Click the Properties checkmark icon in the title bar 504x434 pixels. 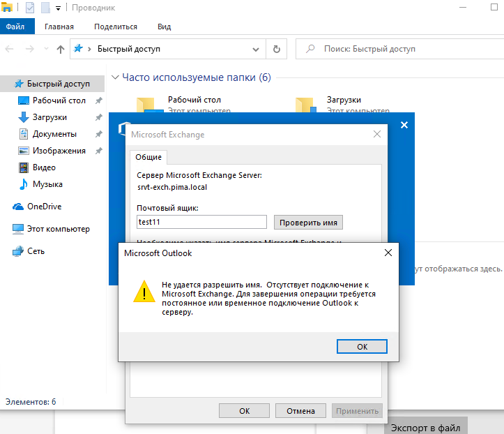(29, 8)
